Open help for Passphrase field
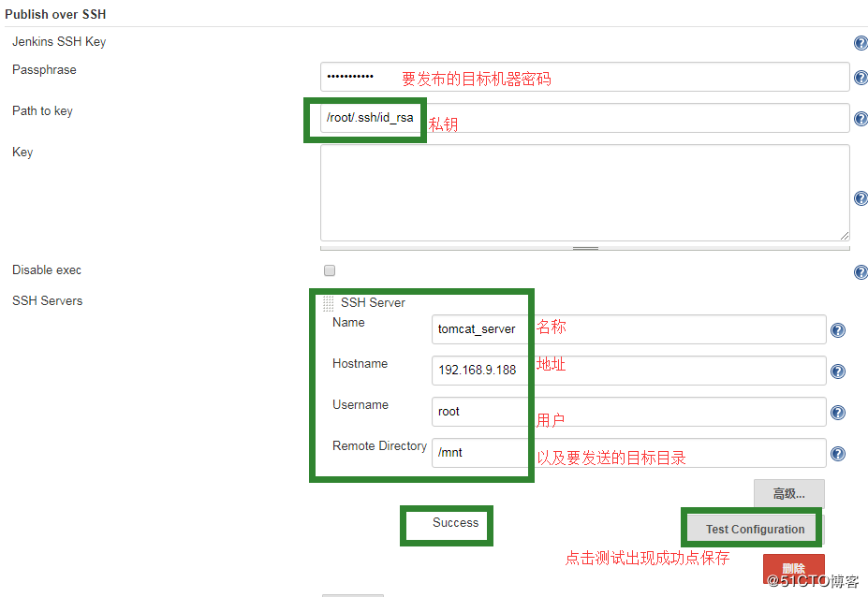The image size is (868, 597). click(x=860, y=78)
